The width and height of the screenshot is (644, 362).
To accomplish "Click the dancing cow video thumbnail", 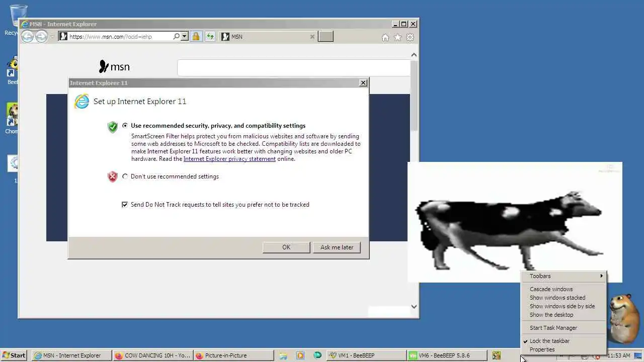I will pyautogui.click(x=515, y=222).
